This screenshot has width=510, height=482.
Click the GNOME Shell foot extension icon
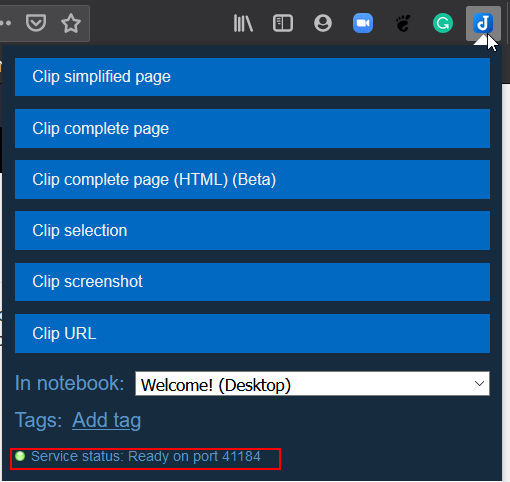coord(403,23)
